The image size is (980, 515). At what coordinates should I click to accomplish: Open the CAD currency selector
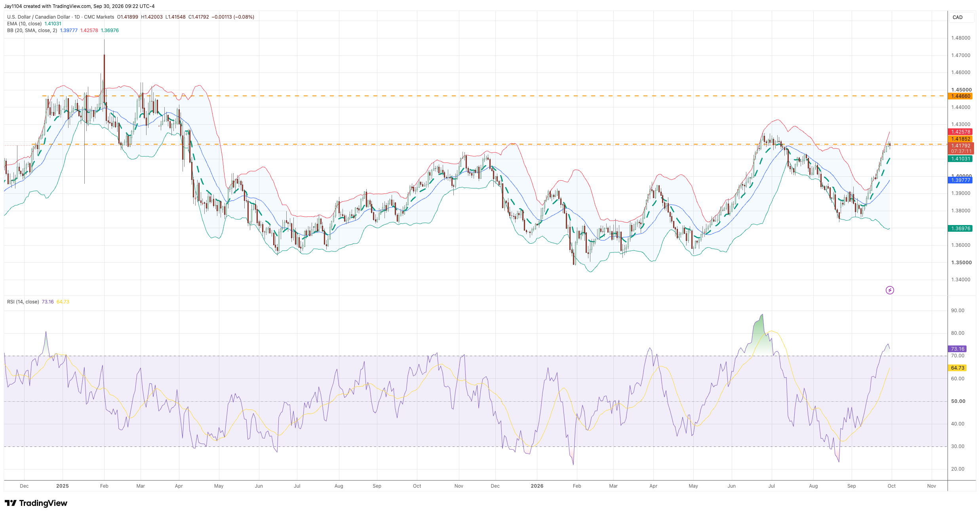pyautogui.click(x=961, y=17)
